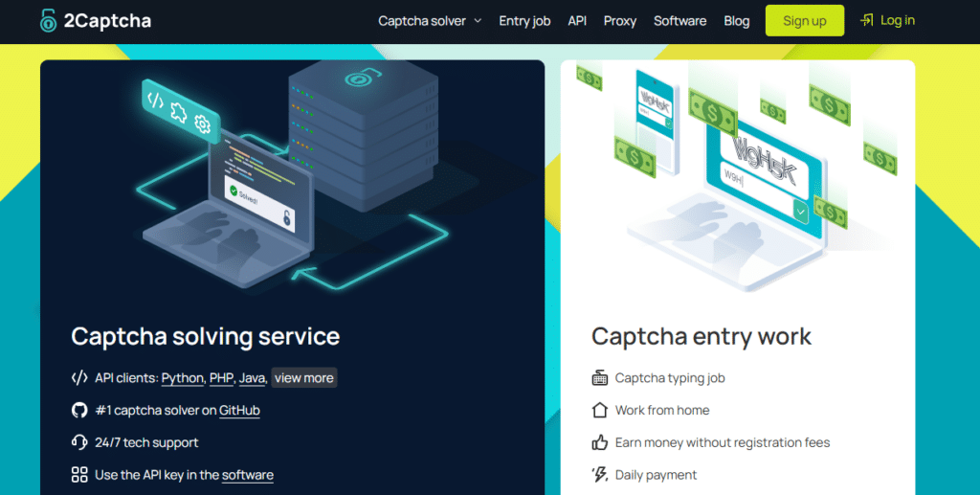Open the Blog menu item

point(736,21)
